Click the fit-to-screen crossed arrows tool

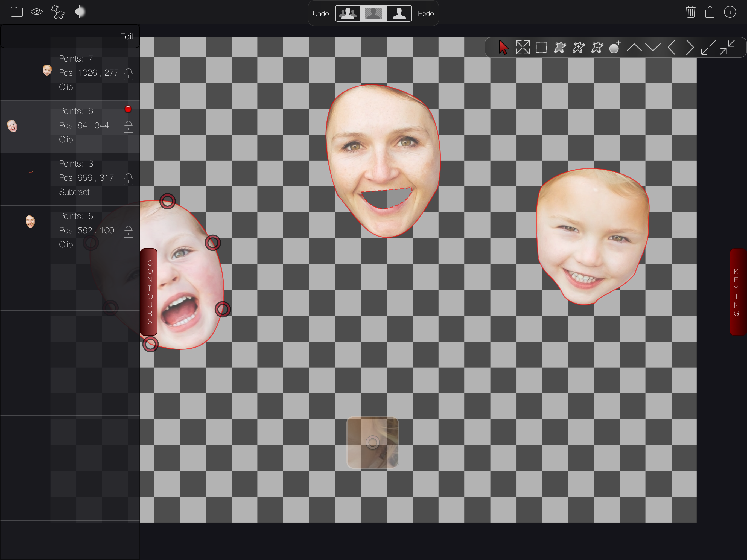coord(523,48)
